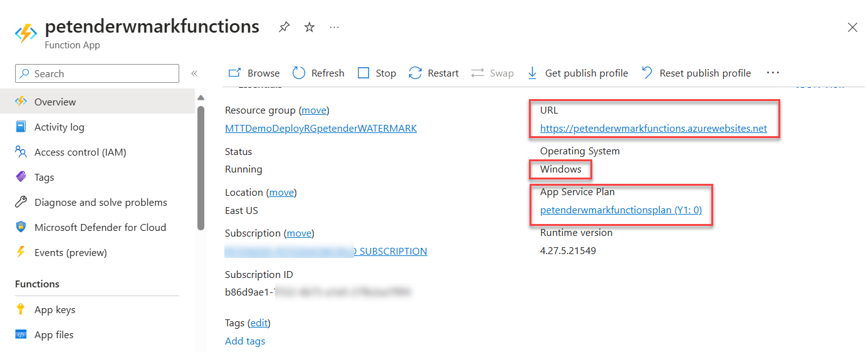Open more options ellipsis beside title
Viewport: 868px width, 352px height.
(x=334, y=27)
